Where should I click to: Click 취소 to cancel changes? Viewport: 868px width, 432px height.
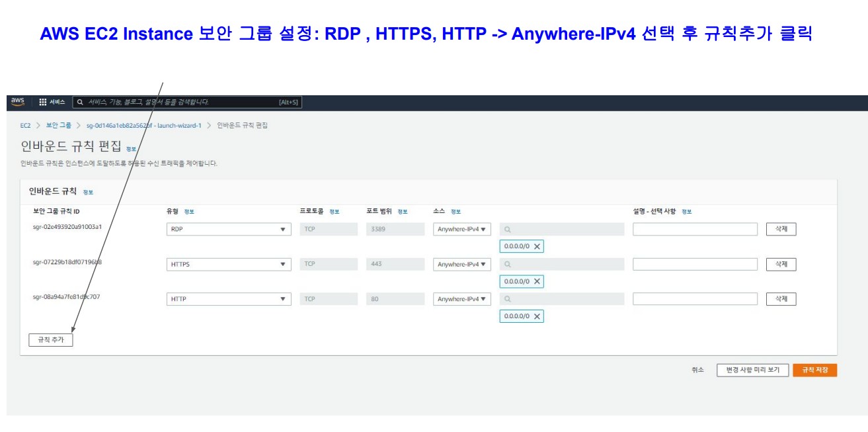pyautogui.click(x=698, y=370)
